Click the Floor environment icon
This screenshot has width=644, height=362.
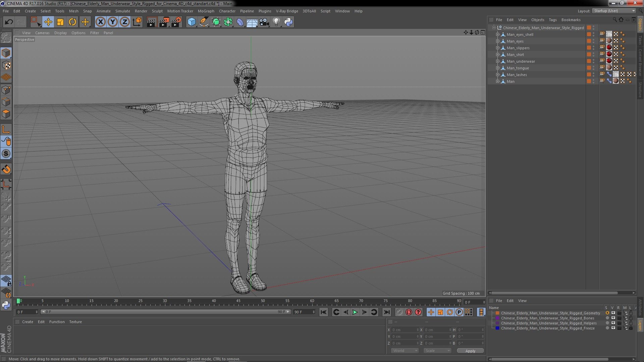pos(252,22)
